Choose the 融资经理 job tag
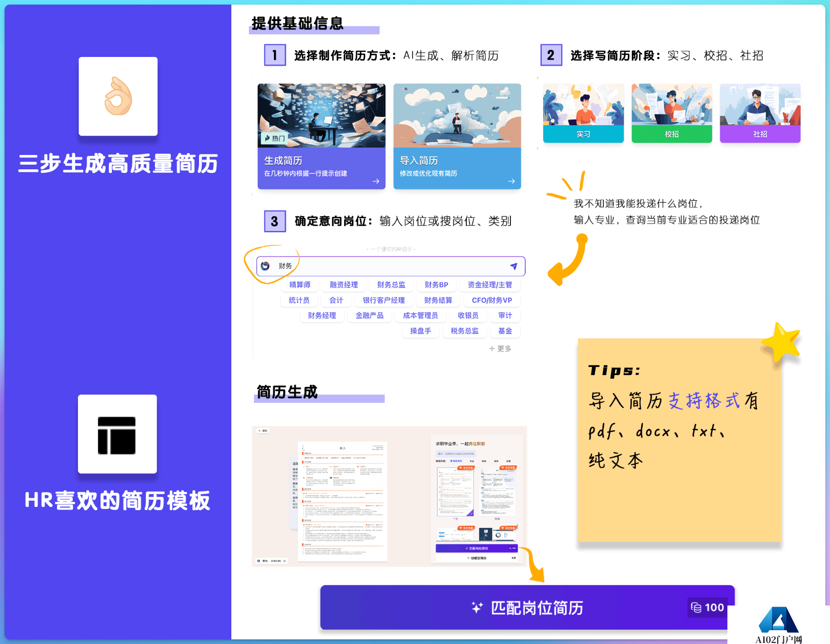The height and width of the screenshot is (644, 830). 344,285
